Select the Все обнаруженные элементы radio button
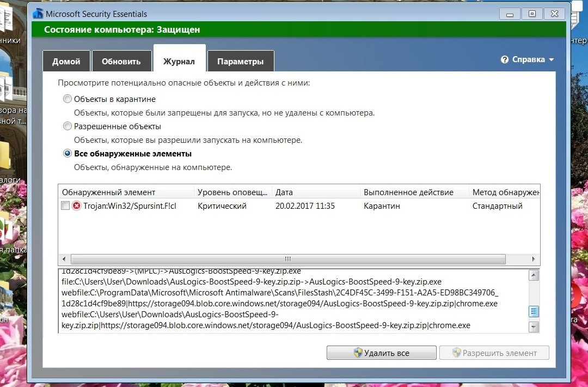This screenshot has height=387, width=588. [x=67, y=154]
